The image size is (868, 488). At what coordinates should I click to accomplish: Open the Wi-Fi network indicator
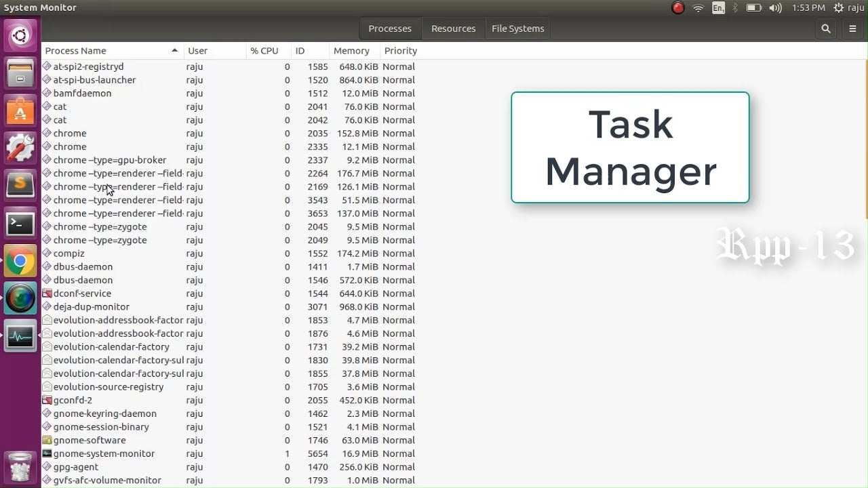pos(698,7)
